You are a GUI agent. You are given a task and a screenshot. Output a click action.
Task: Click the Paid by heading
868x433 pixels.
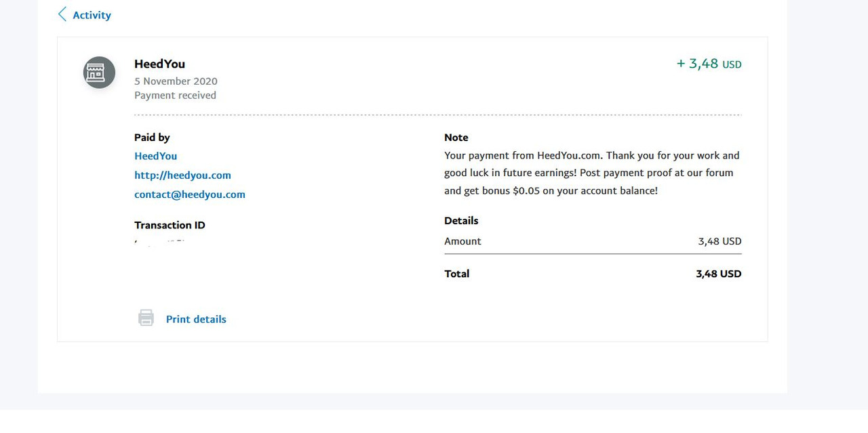[152, 138]
